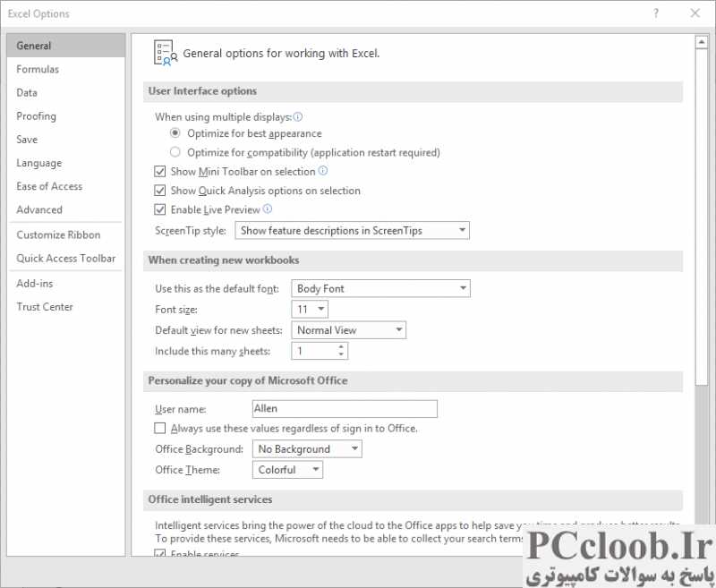Viewport: 716px width, 588px height.
Task: Click the info icon next to Live Preview
Action: tap(268, 209)
